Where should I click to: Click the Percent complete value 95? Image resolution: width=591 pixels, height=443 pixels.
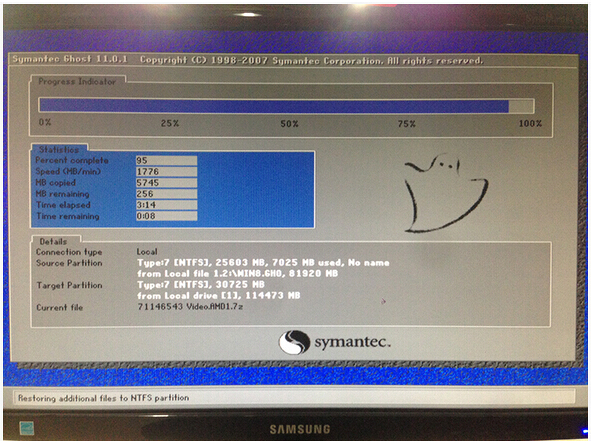click(166, 161)
